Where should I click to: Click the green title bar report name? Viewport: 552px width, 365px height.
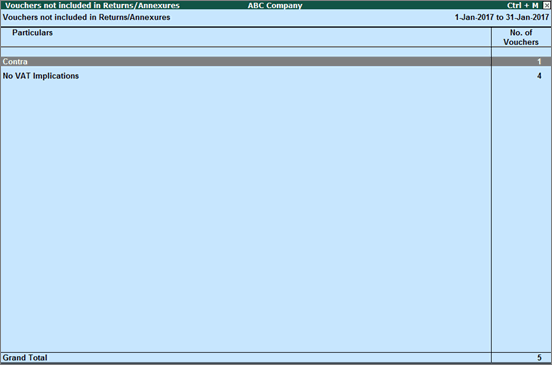[92, 6]
